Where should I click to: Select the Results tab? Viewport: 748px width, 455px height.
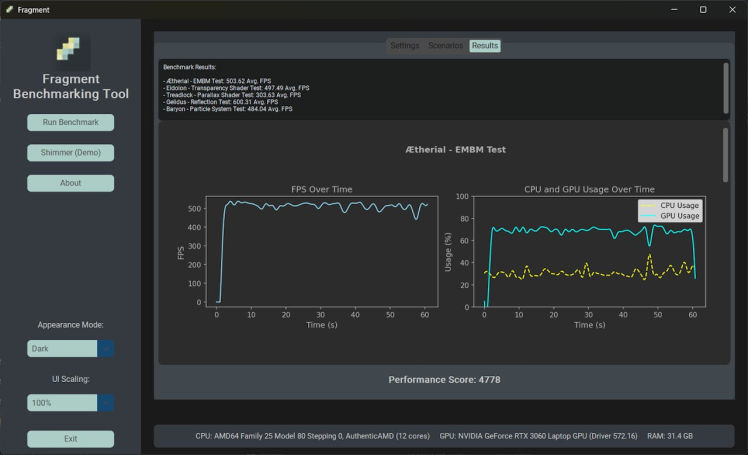click(x=485, y=46)
